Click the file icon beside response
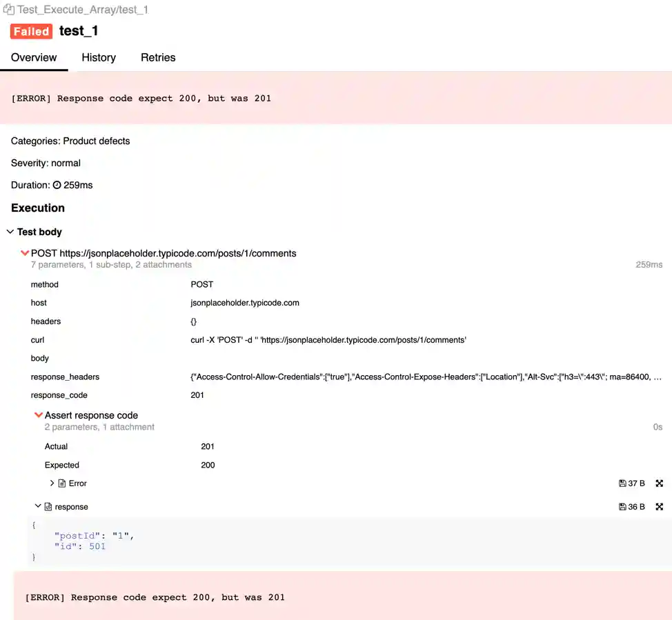Viewport: 672px width, 620px height. point(49,506)
